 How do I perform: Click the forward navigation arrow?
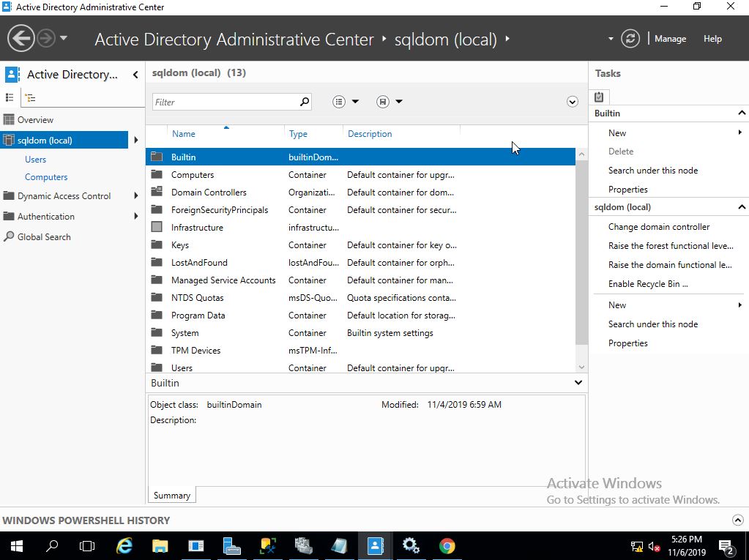(x=46, y=38)
